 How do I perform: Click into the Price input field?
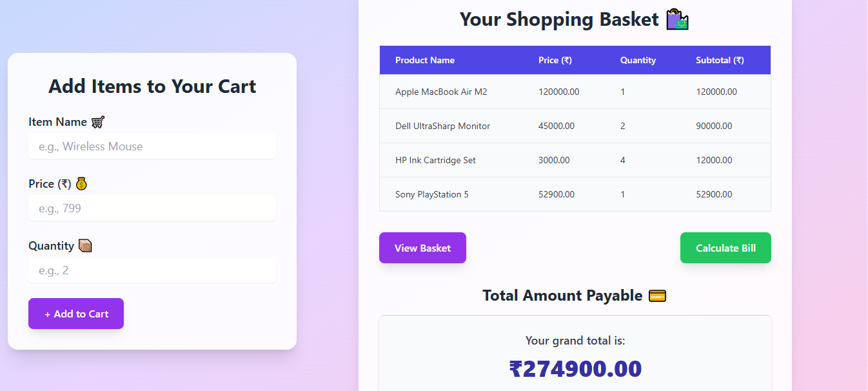(152, 208)
